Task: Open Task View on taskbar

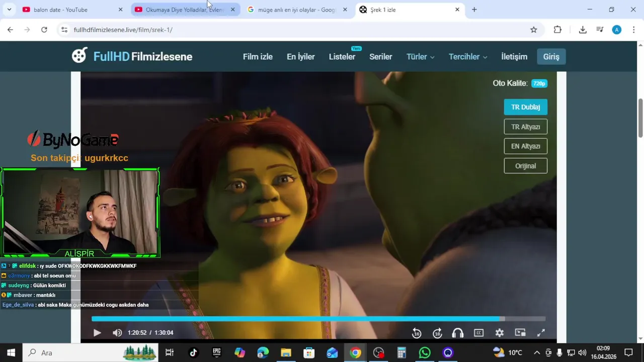Action: point(170,352)
